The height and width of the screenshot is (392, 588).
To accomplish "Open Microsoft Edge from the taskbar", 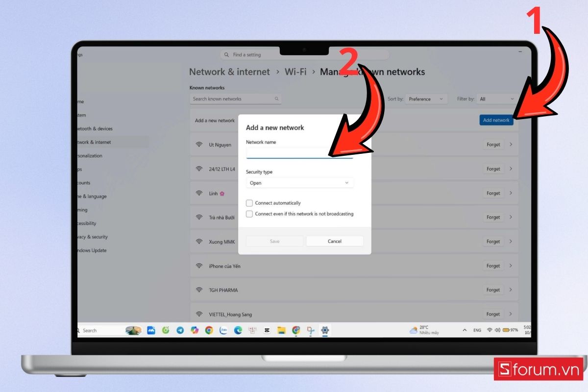I will point(238,330).
